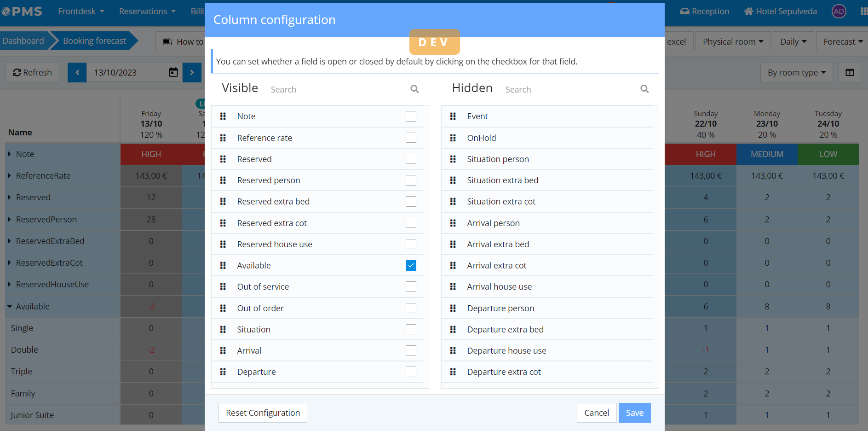
Task: Click the Visible list search magnifier icon
Action: 414,89
